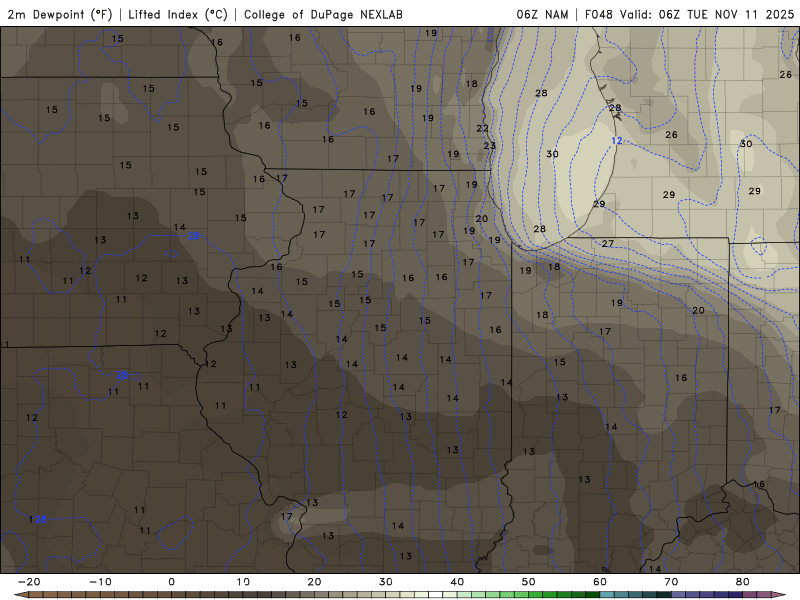Pick the teal swatch just right of 60

(x=607, y=594)
